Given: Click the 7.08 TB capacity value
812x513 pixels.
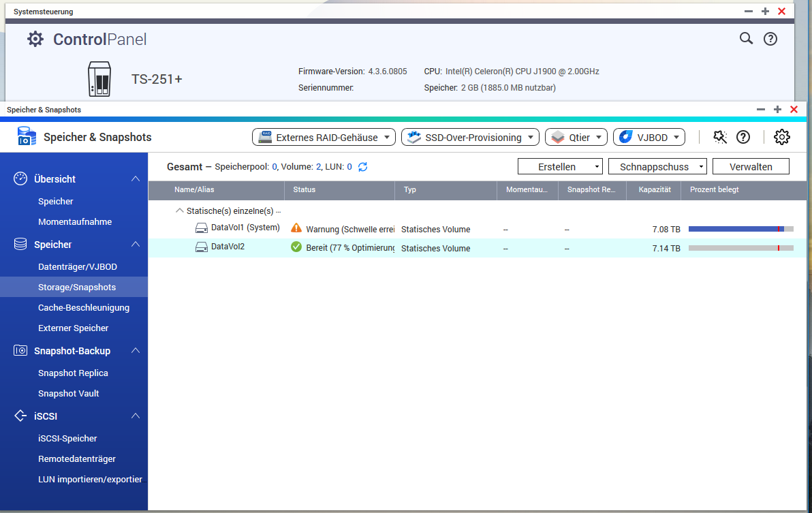Looking at the screenshot, I should (x=666, y=230).
